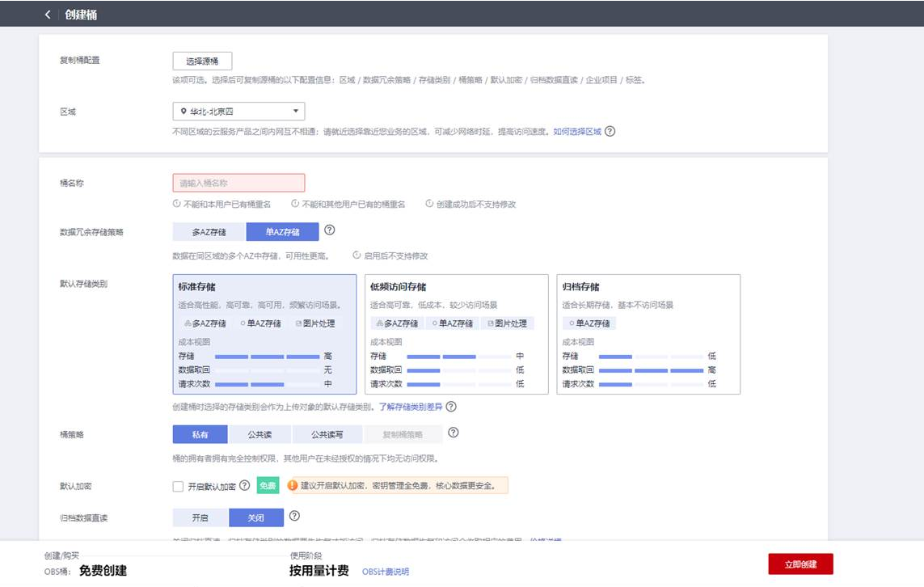This screenshot has height=587, width=924.
Task: Open the 华北-北京四 region dropdown
Action: 238,112
